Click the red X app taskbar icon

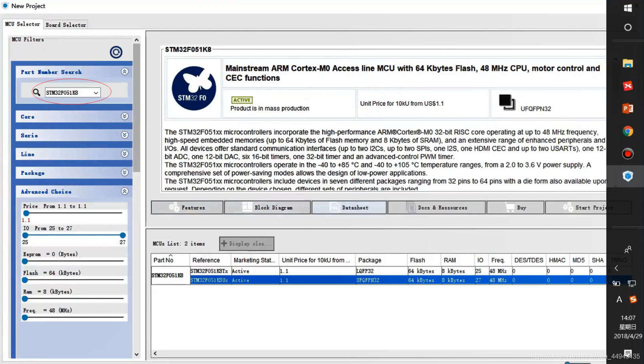[x=628, y=86]
